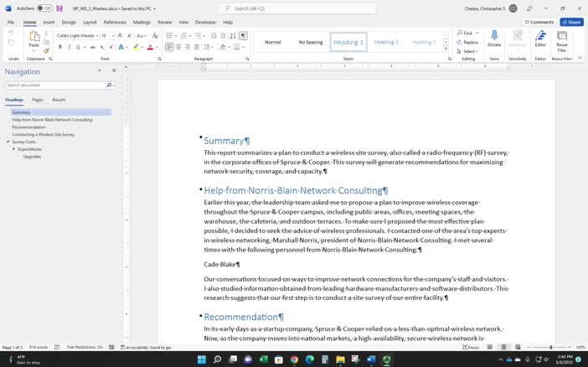Image resolution: width=588 pixels, height=367 pixels.
Task: Click the Text Effects blue A icon
Action: (121, 47)
